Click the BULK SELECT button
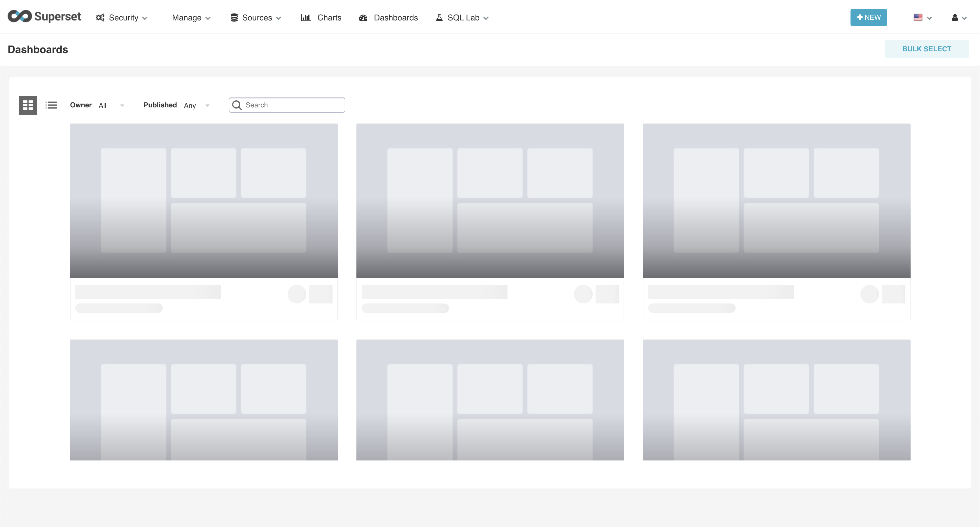The image size is (980, 527). pyautogui.click(x=926, y=49)
